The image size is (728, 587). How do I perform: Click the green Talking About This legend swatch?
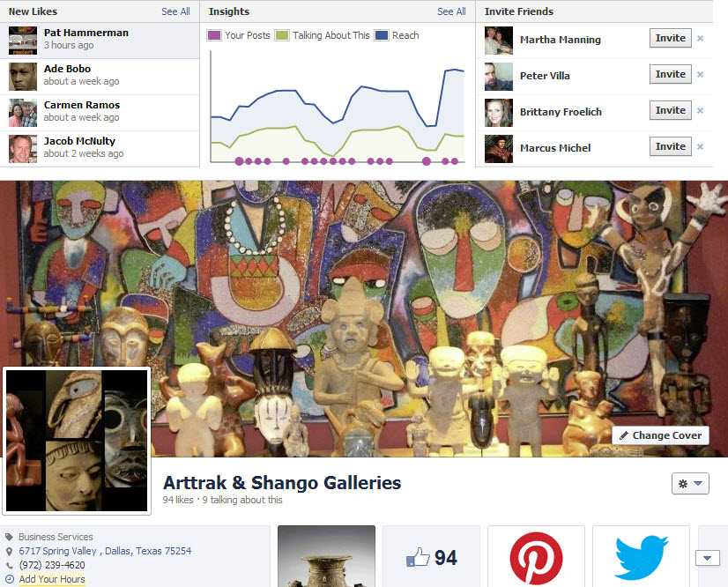coord(282,35)
